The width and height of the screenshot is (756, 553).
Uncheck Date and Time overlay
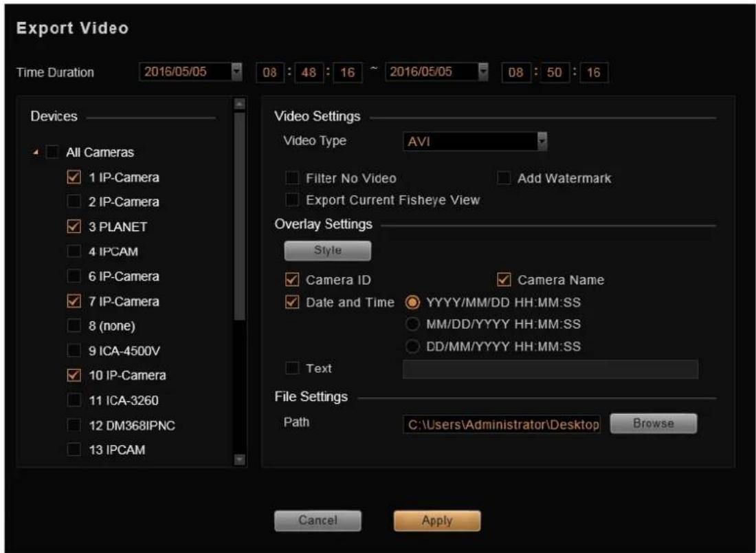pos(292,303)
